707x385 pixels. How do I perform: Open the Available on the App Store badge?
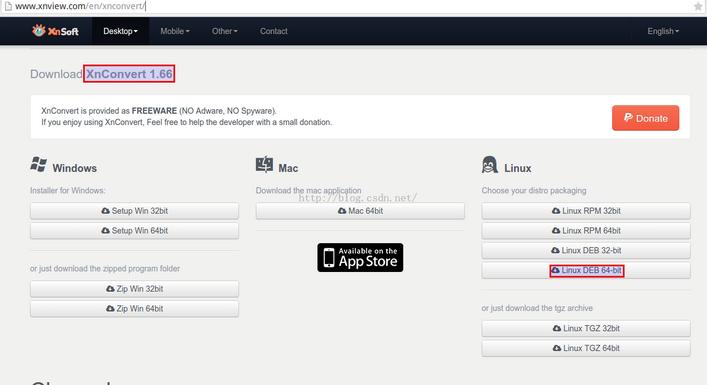pos(360,257)
